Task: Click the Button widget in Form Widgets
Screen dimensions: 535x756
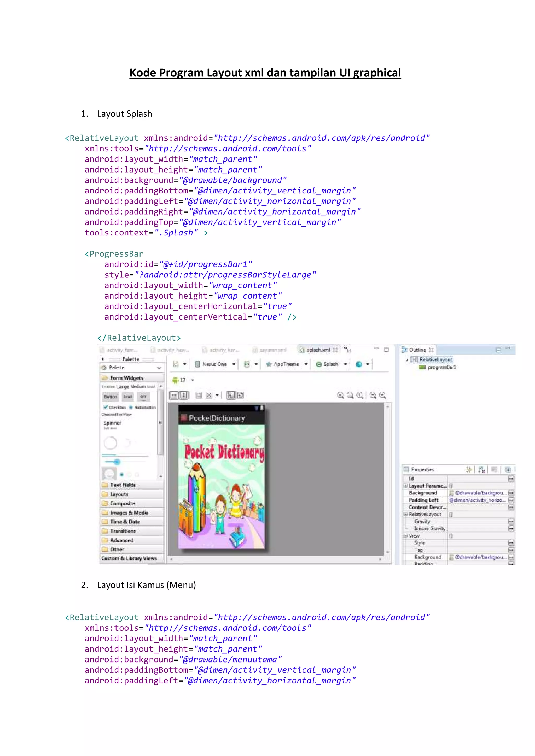Action: (x=110, y=397)
